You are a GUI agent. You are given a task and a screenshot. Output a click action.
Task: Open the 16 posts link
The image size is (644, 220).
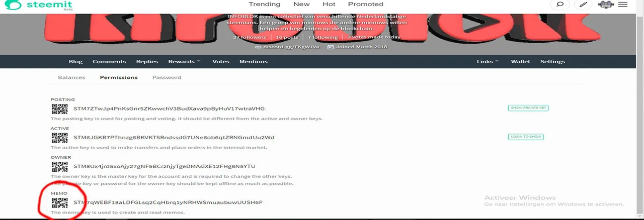tap(287, 37)
